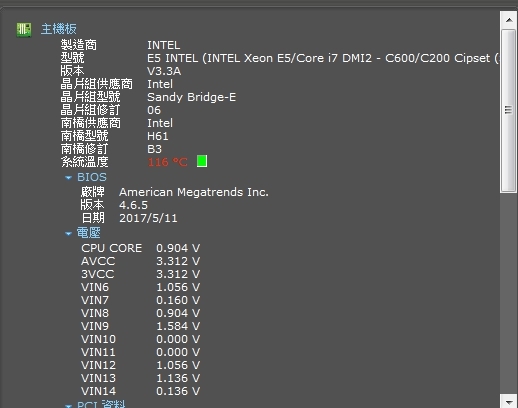Click the scrollbar up arrow

pos(509,20)
